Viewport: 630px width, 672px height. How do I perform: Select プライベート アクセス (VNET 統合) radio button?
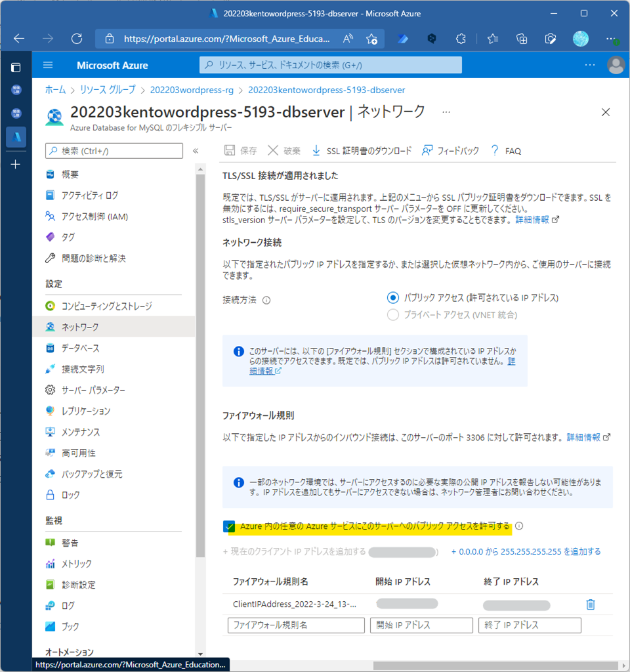click(393, 315)
